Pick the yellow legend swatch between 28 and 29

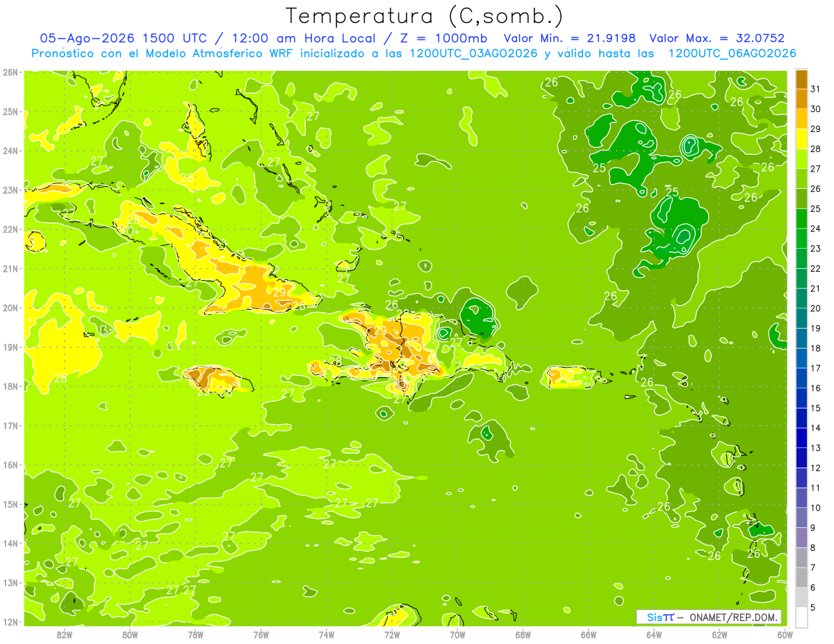(x=801, y=140)
